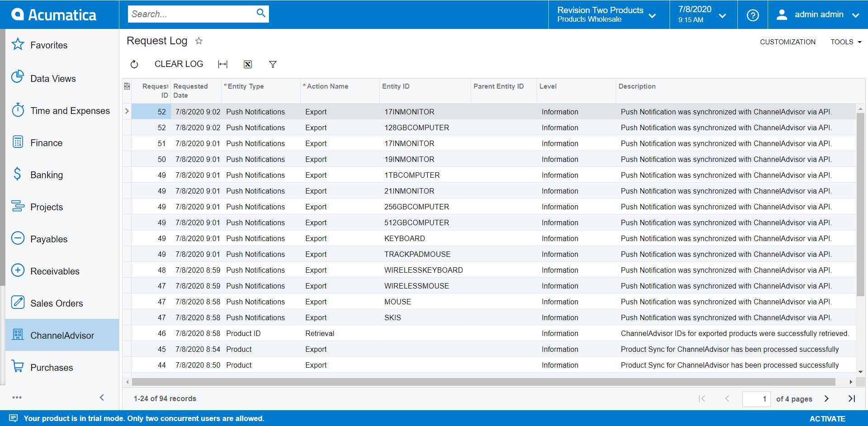Viewport: 868px width, 426px height.
Task: Click the vertical scrollbar thumb
Action: [860, 204]
